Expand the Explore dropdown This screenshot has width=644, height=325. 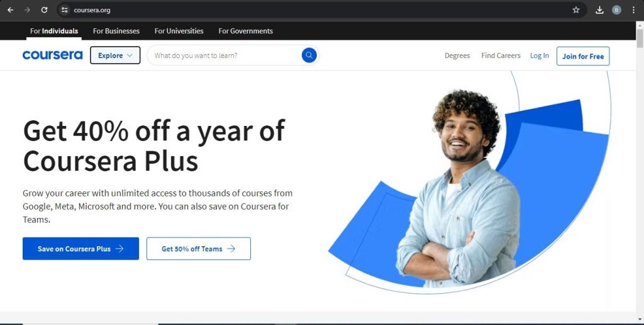click(115, 55)
